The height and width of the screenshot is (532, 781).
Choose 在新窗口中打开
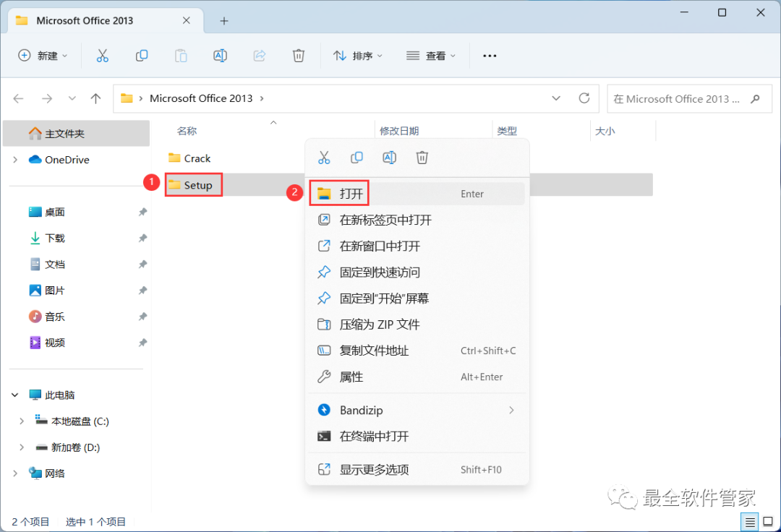click(417, 246)
